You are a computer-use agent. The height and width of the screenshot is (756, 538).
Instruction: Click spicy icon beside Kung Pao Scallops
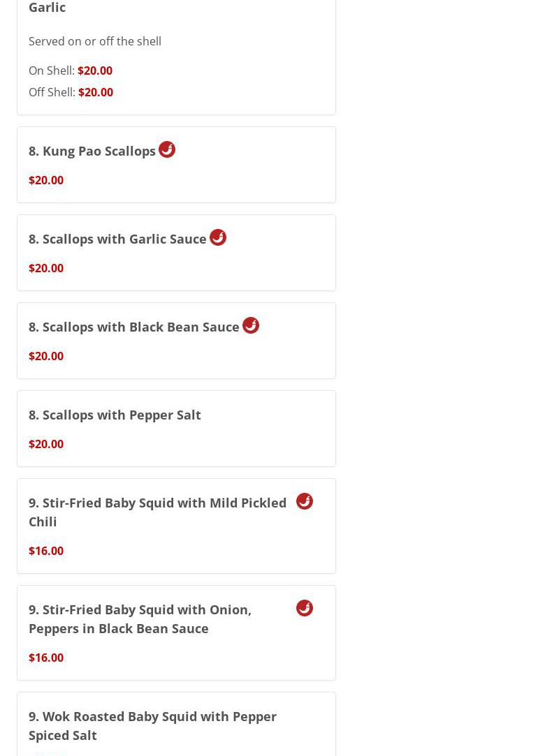coord(167,149)
